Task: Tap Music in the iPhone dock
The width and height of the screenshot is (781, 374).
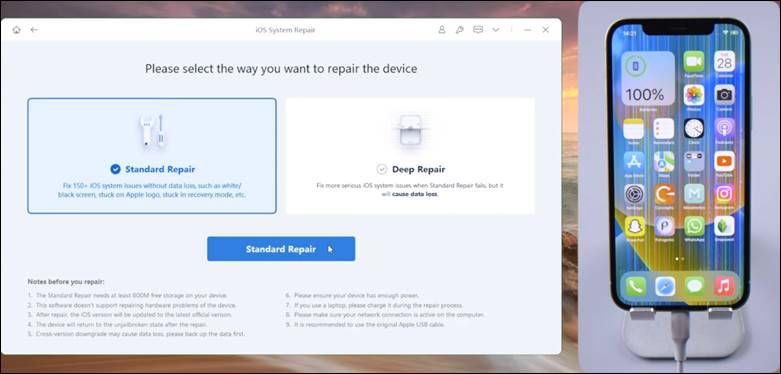Action: click(x=724, y=286)
